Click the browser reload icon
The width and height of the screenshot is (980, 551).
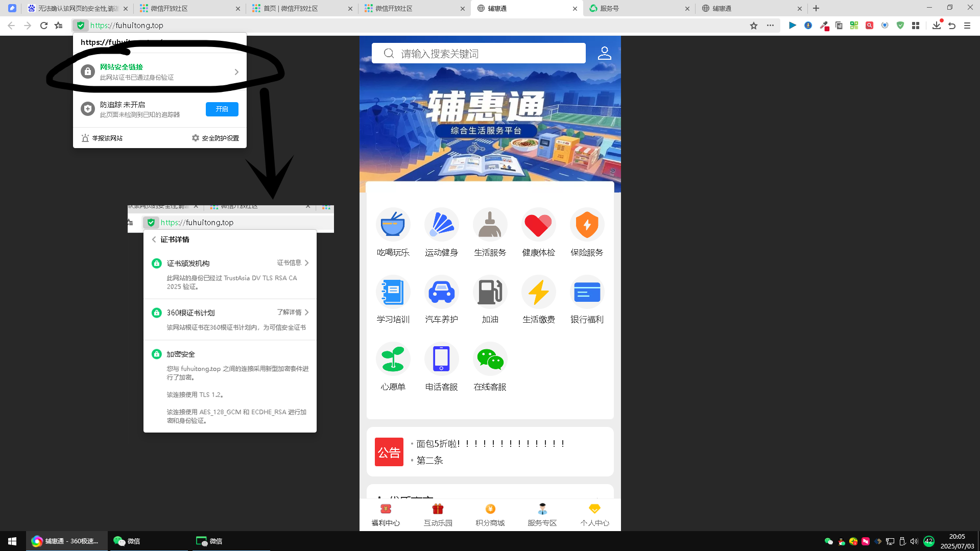[x=44, y=26]
